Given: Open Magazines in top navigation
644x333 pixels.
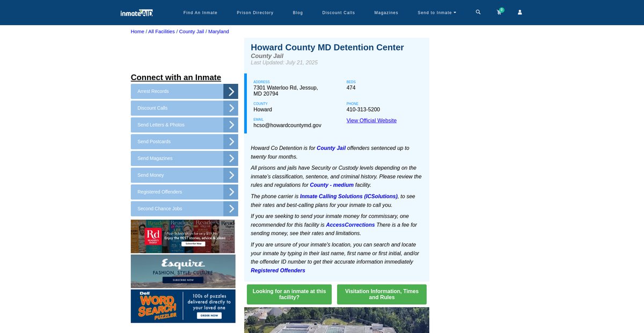Looking at the screenshot, I should point(386,12).
